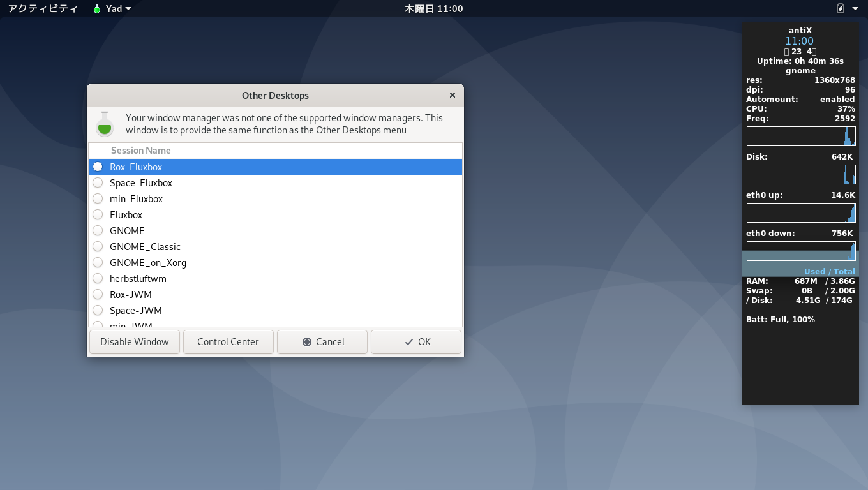Screen dimensions: 868x490
Task: Click the green flask icon in dialog
Action: tap(105, 124)
